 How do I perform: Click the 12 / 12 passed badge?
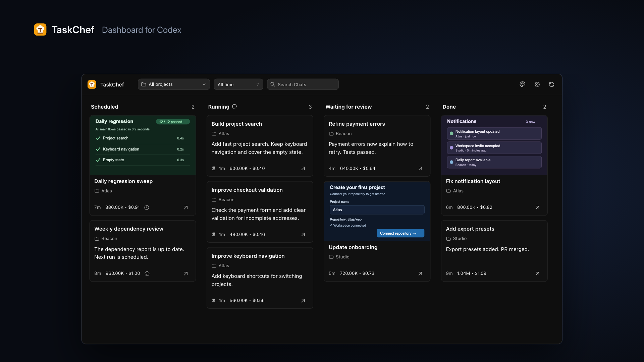click(173, 122)
